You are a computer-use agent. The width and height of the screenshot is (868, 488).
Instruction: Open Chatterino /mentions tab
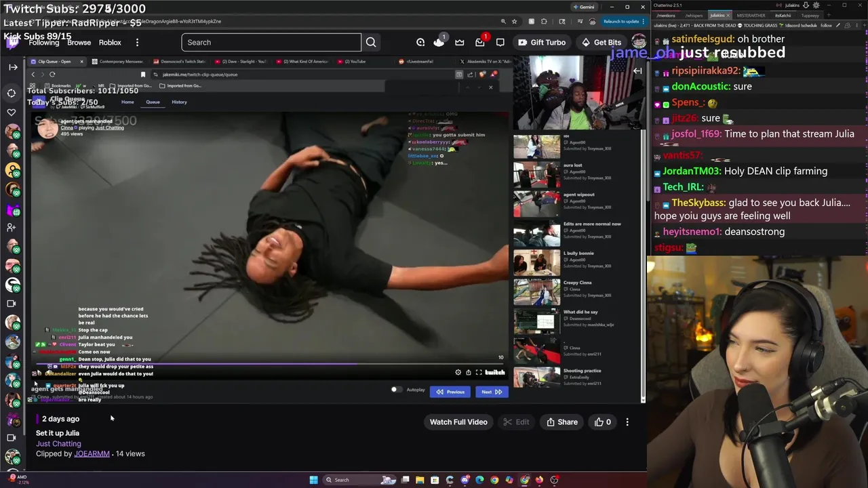(666, 16)
